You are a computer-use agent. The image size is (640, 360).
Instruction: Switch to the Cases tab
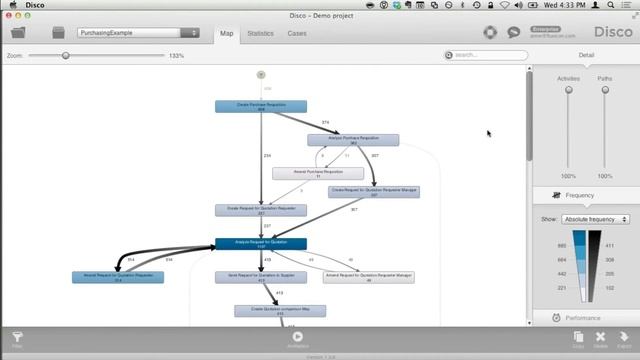pyautogui.click(x=297, y=33)
